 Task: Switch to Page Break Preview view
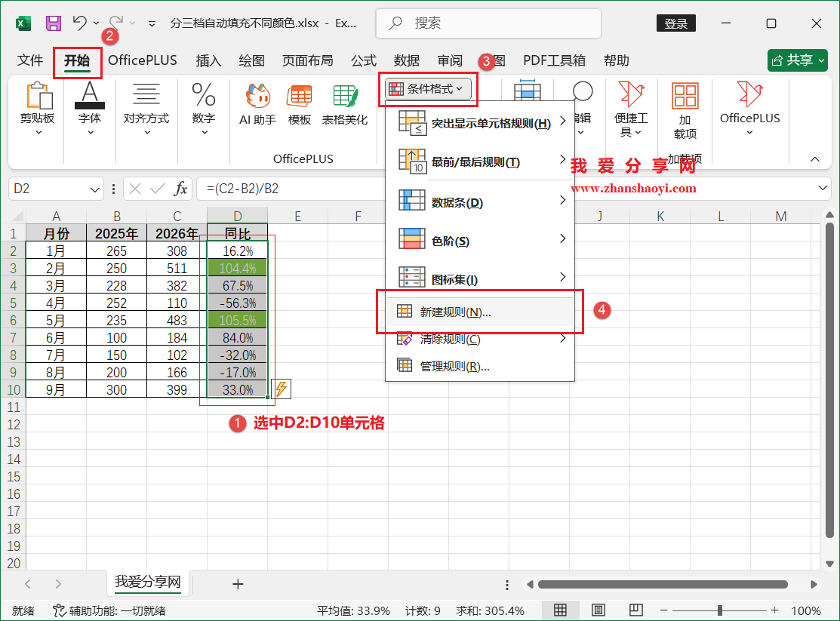[636, 610]
